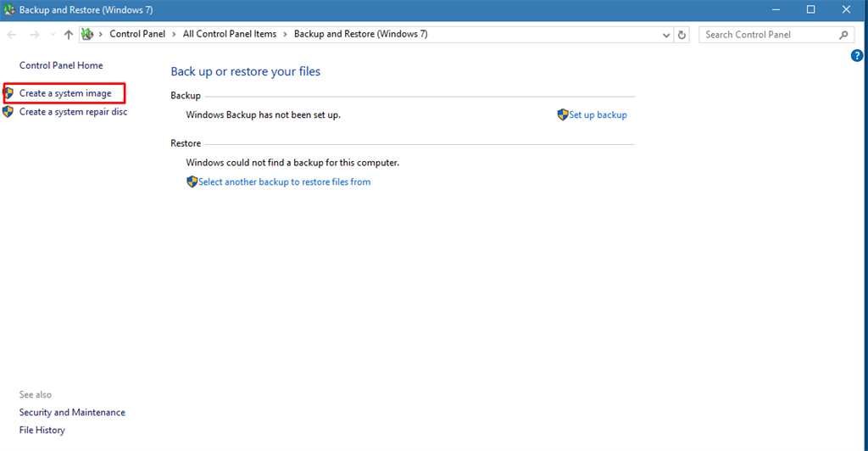Open the Create a system repair disc link

[73, 112]
